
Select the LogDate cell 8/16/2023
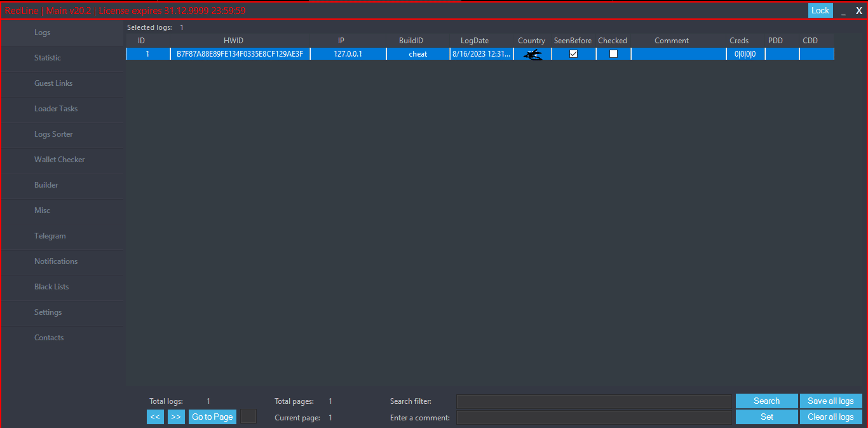coord(482,54)
